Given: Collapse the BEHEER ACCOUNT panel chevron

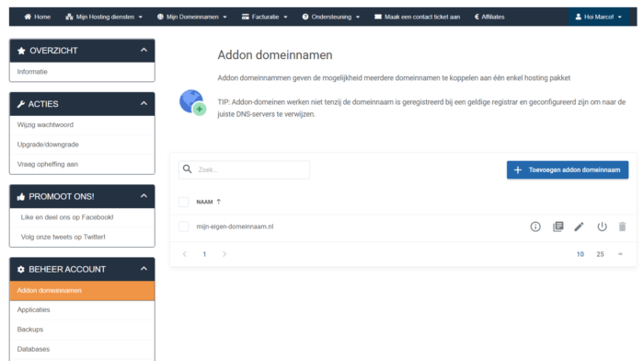Looking at the screenshot, I should click(x=144, y=269).
